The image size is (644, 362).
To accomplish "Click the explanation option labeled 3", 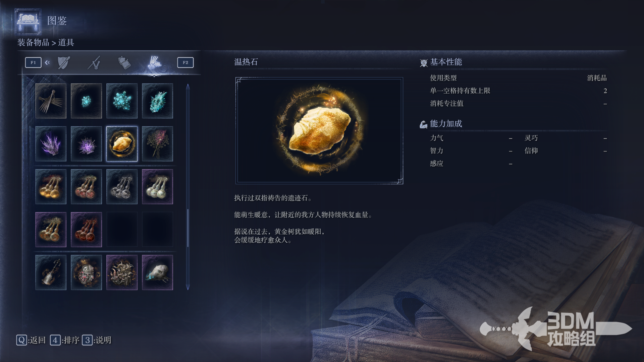I will tap(97, 340).
